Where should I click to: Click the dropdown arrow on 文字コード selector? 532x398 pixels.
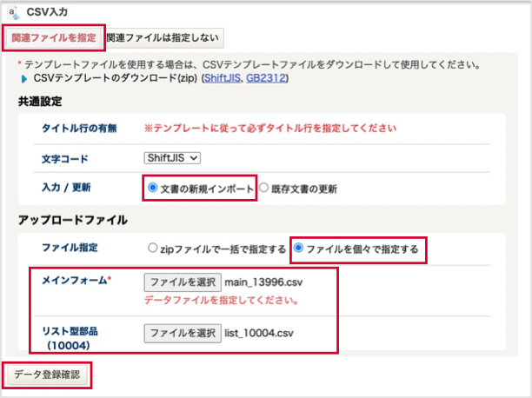194,158
